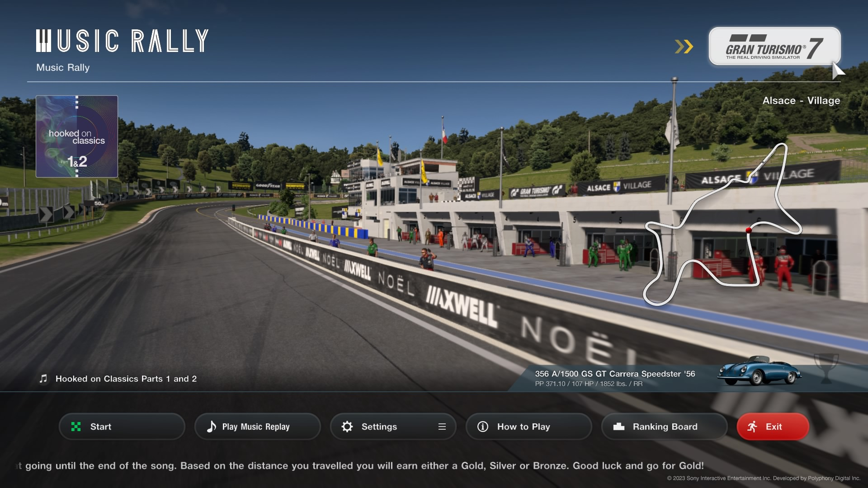Click the green Start flag icon
The image size is (868, 488).
76,427
